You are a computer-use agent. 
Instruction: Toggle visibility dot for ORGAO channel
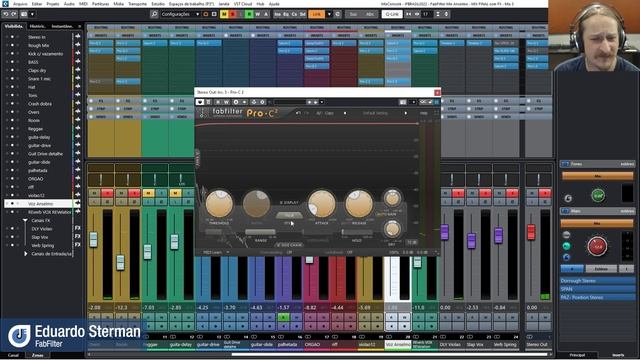pyautogui.click(x=12, y=178)
